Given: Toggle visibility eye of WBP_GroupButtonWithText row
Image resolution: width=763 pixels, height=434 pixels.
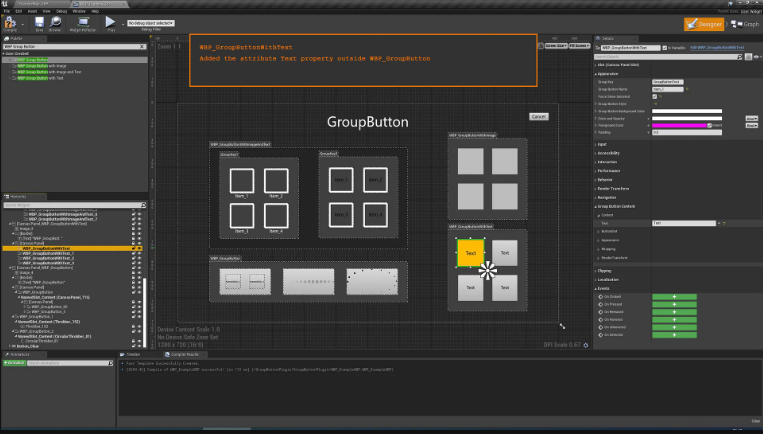Looking at the screenshot, I should point(139,248).
